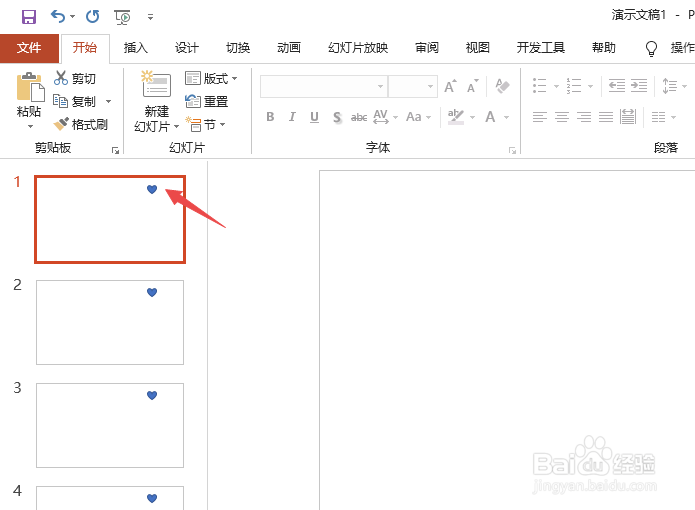The image size is (695, 510).
Task: Open the 开发工具 (Developer) tab
Action: (x=541, y=48)
